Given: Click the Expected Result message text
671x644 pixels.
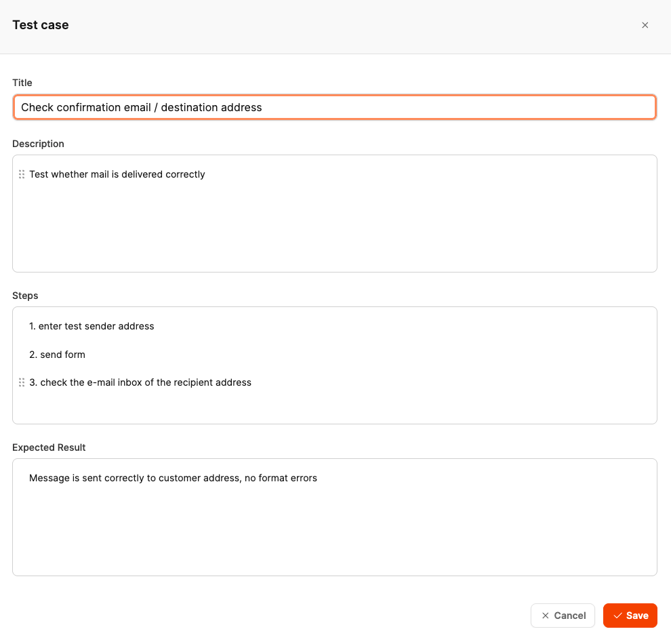Looking at the screenshot, I should tap(173, 478).
